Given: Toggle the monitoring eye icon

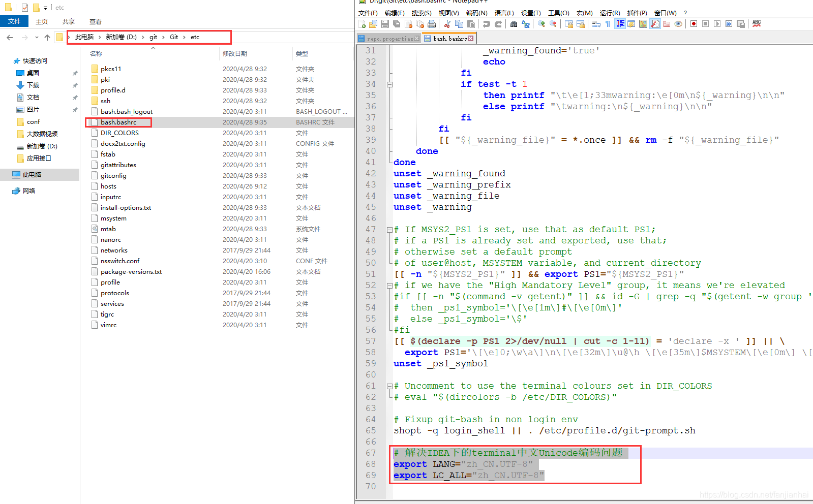Looking at the screenshot, I should (678, 24).
